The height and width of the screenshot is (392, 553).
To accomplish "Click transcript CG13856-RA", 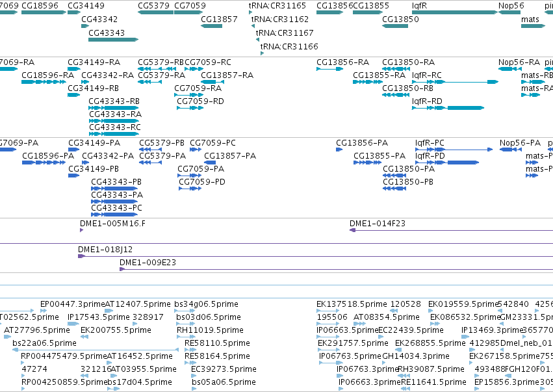I will [329, 69].
